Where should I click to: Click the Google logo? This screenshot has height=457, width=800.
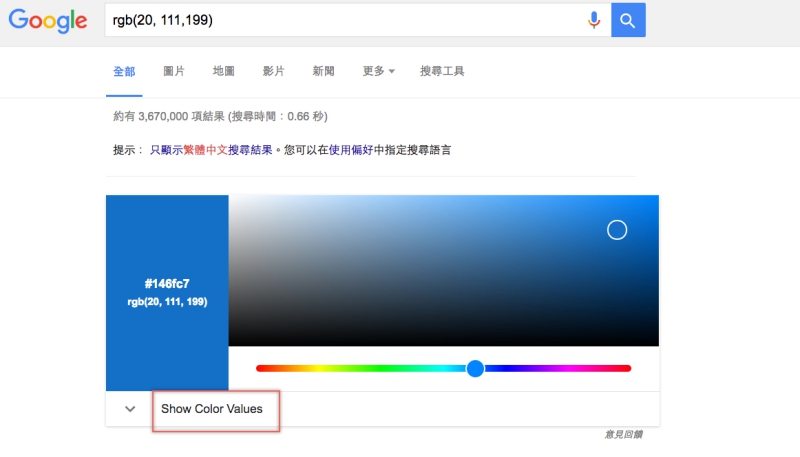tap(48, 21)
